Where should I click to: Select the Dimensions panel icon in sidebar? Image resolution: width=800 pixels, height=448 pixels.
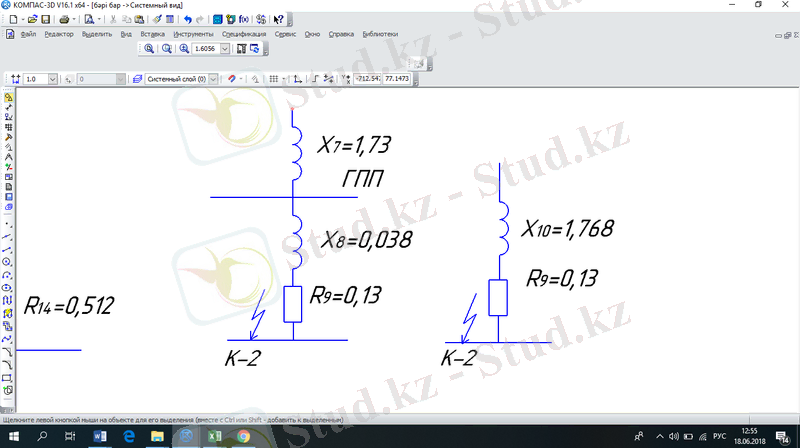8,107
